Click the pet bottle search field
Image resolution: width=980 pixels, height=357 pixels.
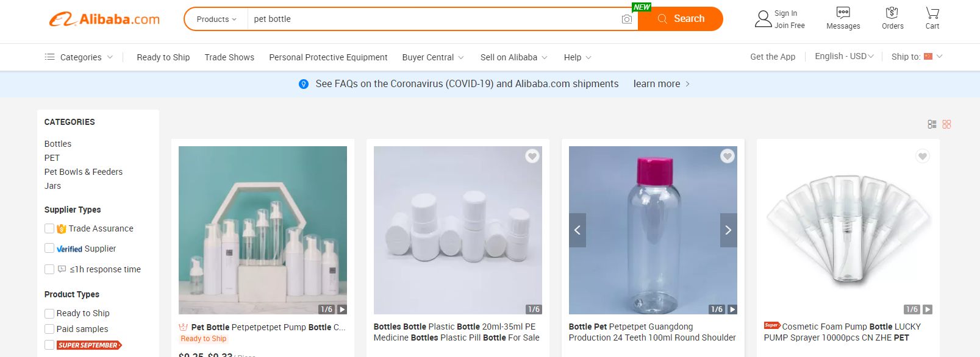click(433, 19)
